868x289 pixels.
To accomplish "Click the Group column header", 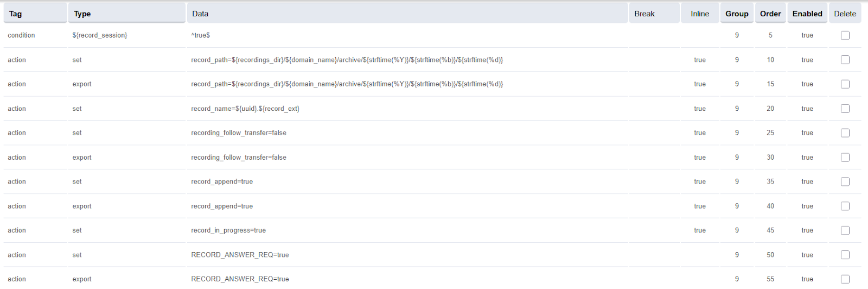I will (x=737, y=14).
